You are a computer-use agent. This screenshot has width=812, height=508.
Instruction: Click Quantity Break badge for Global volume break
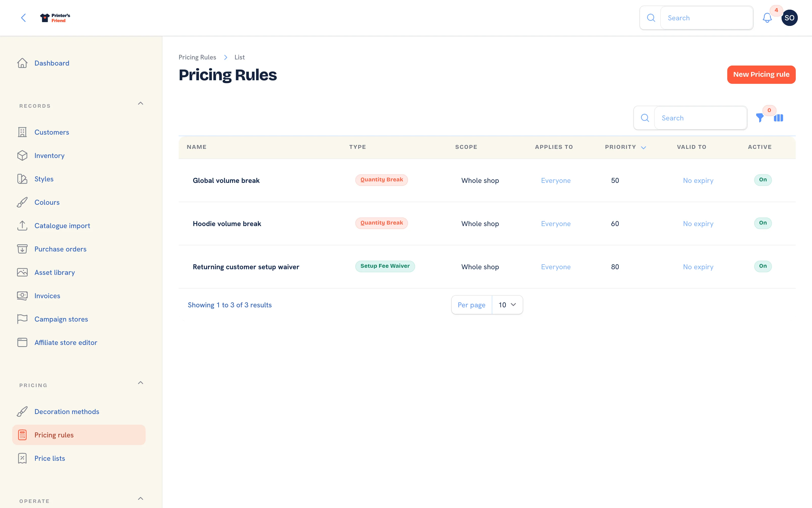tap(381, 180)
